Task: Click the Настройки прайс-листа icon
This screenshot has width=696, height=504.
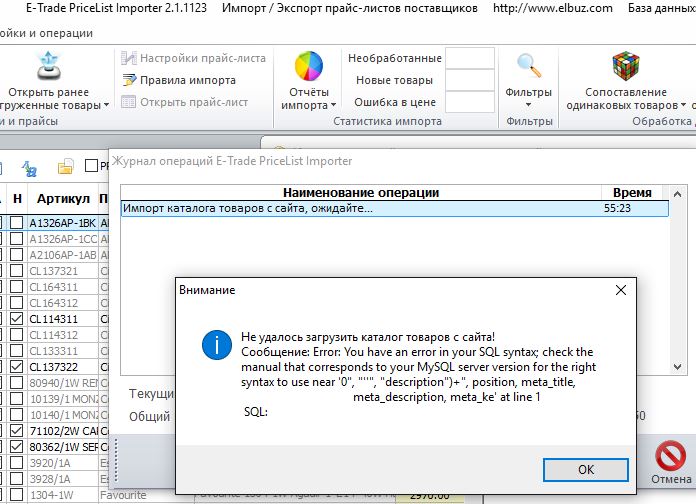Action: coord(129,58)
